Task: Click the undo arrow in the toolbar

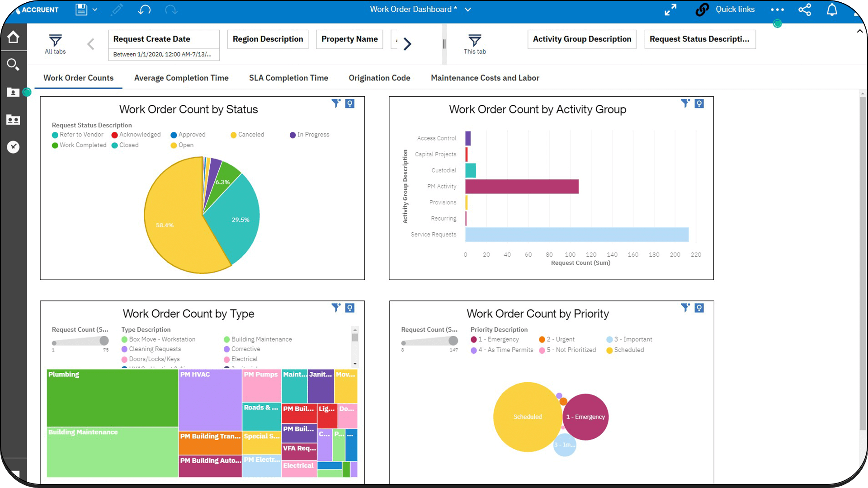Action: click(144, 9)
